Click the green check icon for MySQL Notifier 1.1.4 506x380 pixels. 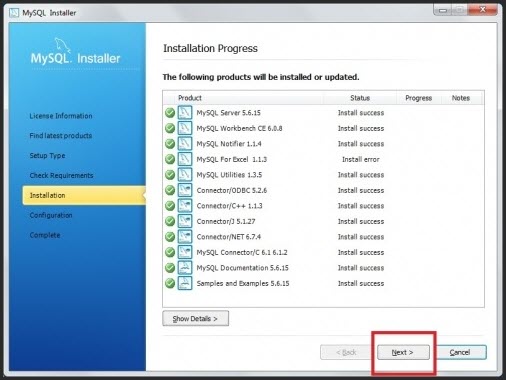point(170,144)
